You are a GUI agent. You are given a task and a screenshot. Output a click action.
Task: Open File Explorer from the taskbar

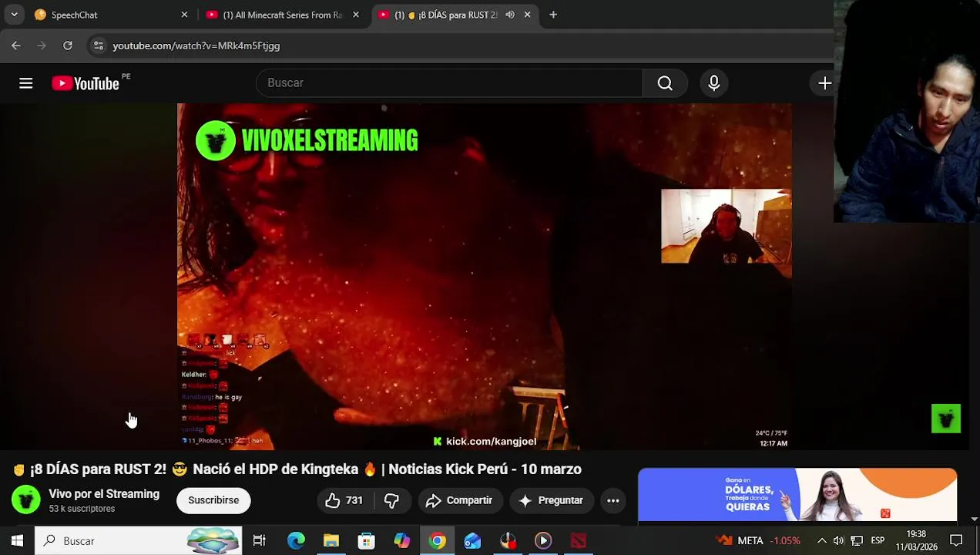(x=331, y=540)
